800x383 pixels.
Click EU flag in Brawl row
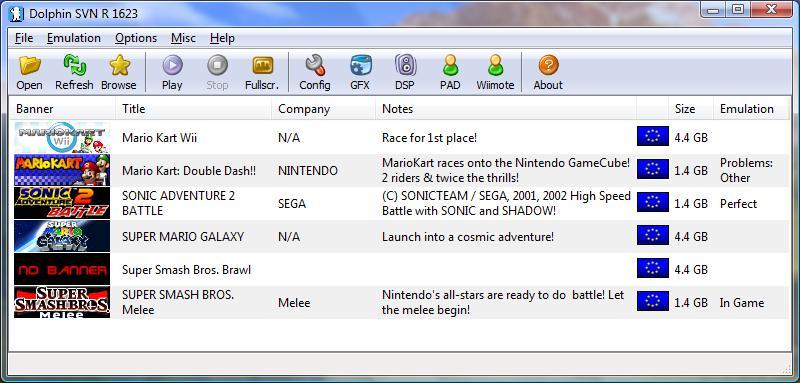tap(653, 268)
